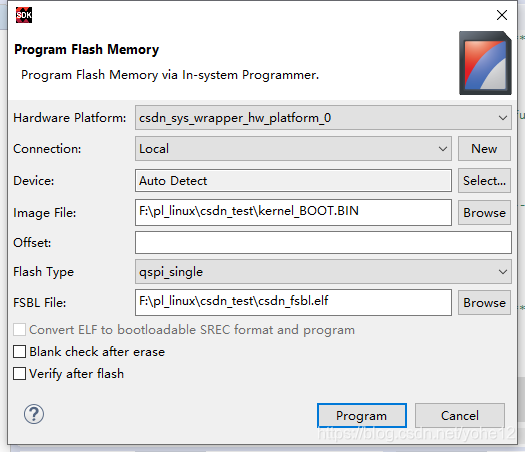
Task: Click the FSBL File path field
Action: [x=293, y=303]
